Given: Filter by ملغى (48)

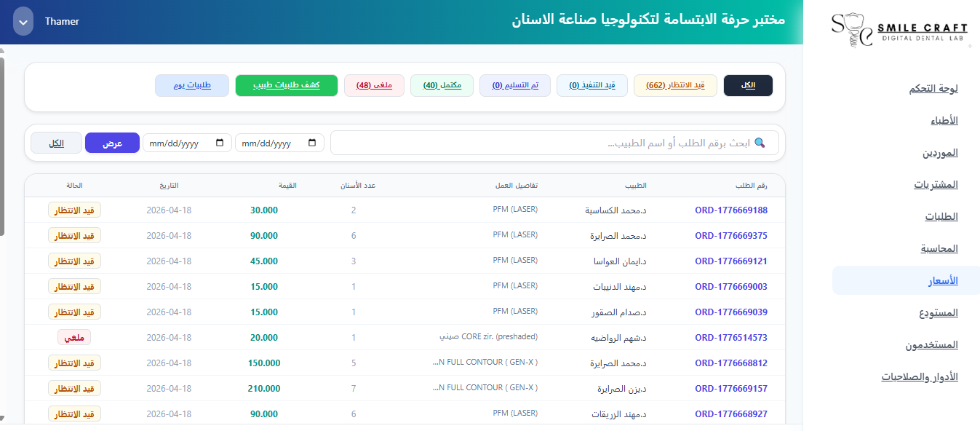Looking at the screenshot, I should (x=374, y=85).
